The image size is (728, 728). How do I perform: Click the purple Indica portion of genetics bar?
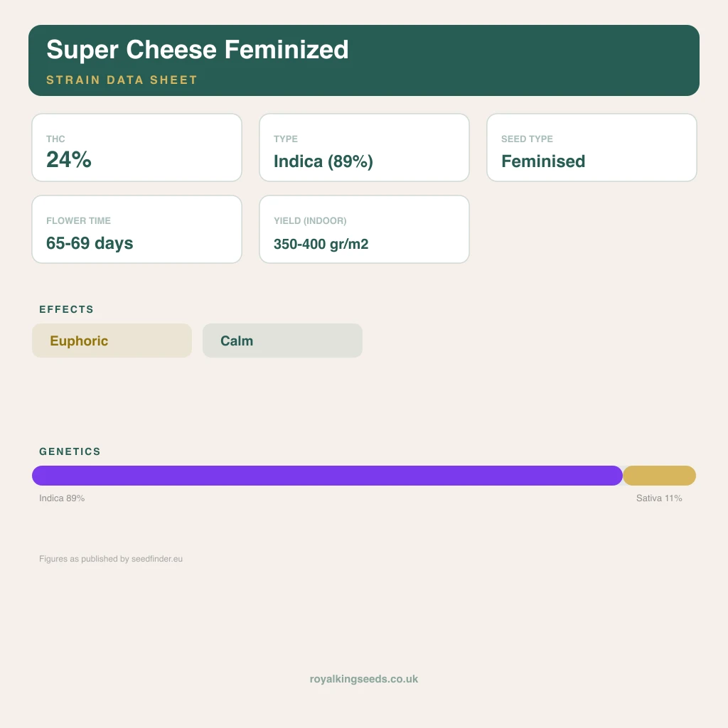coord(327,476)
